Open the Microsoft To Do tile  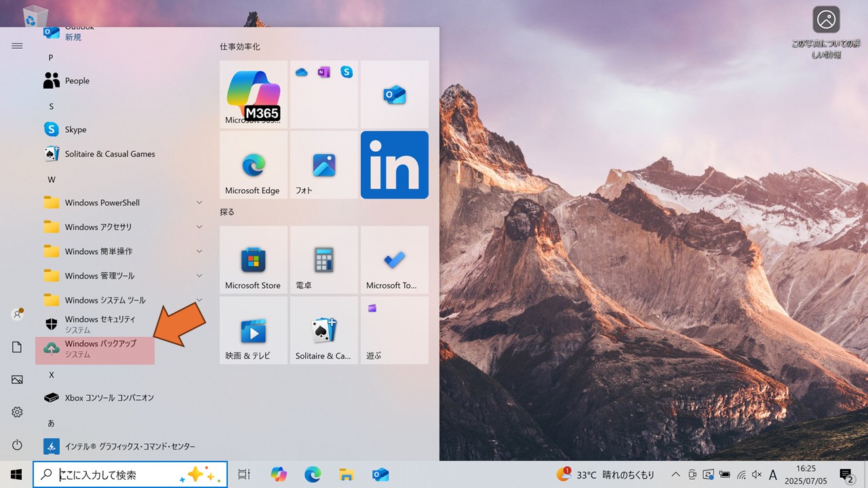[394, 260]
